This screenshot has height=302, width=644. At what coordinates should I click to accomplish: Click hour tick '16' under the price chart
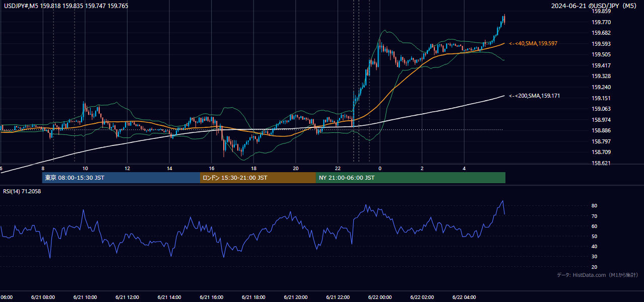(212, 169)
